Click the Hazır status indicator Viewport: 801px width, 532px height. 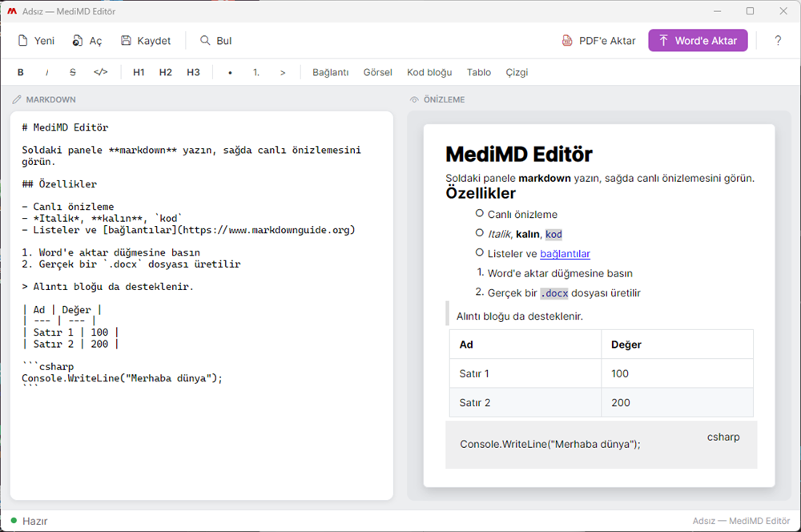[x=29, y=521]
